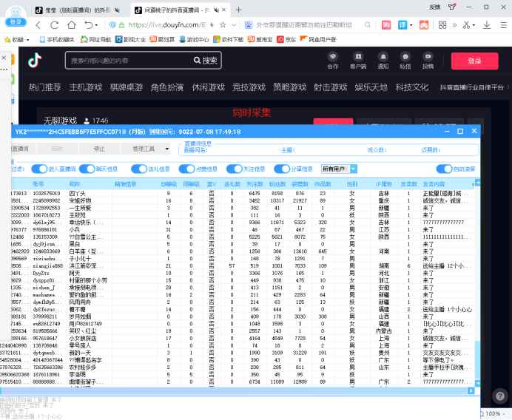Open the 管理工具 dropdown menu
The width and height of the screenshot is (512, 420).
(146, 149)
